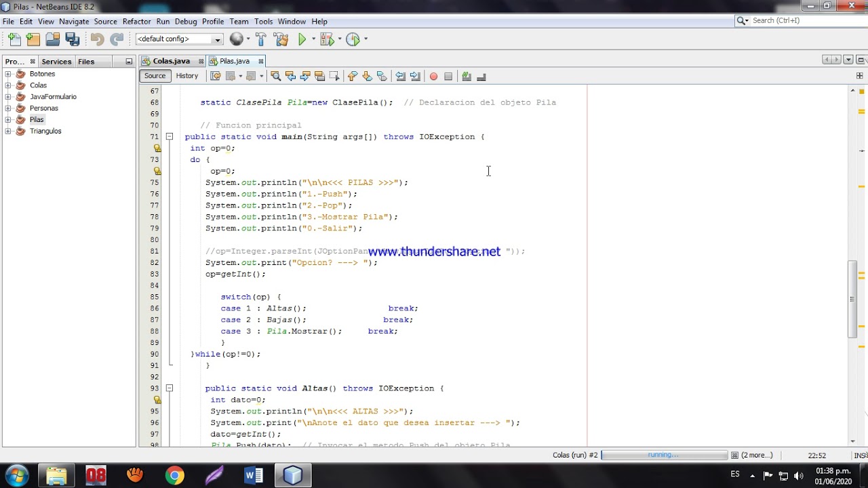Screen dimensions: 868x488
Task: Toggle Rectangular Selection icon
Action: [334, 76]
